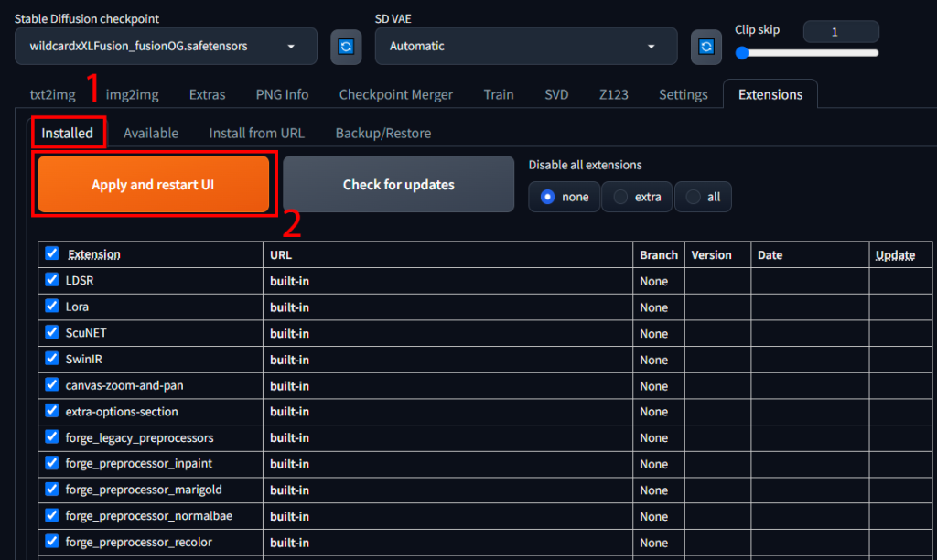Open the Stable Diffusion checkpoint dropdown

(166, 46)
